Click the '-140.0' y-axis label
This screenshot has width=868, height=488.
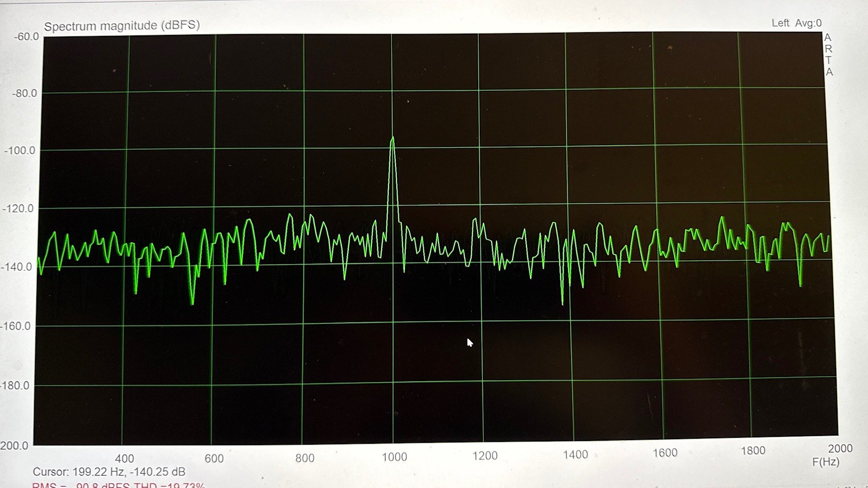tap(16, 267)
